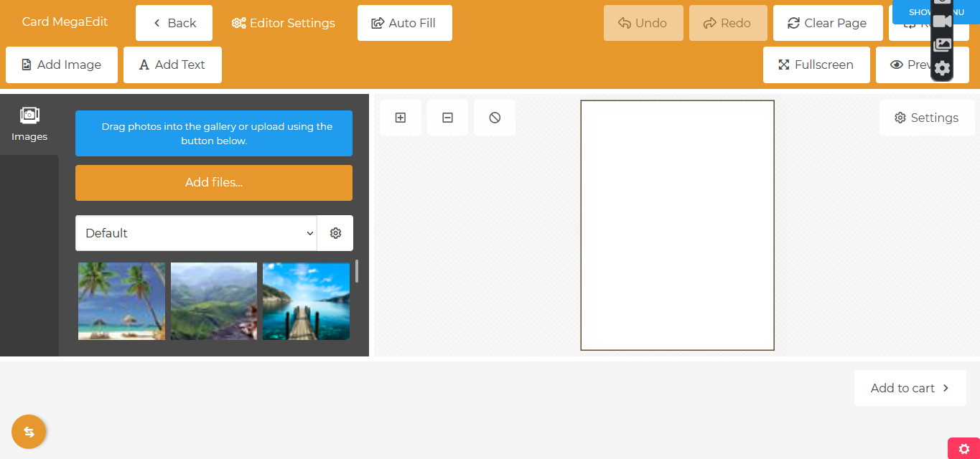Click the orange swap arrows floating button
The image size is (980, 459).
[29, 432]
